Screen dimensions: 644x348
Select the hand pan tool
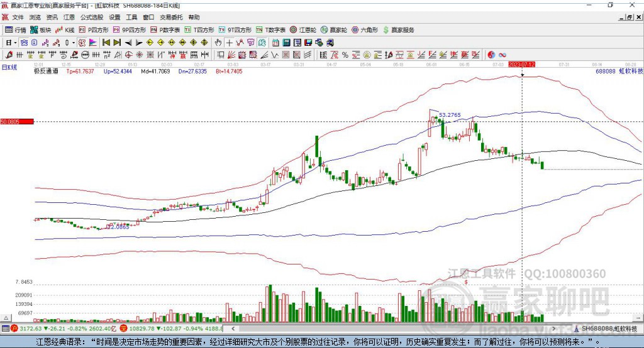pyautogui.click(x=218, y=43)
